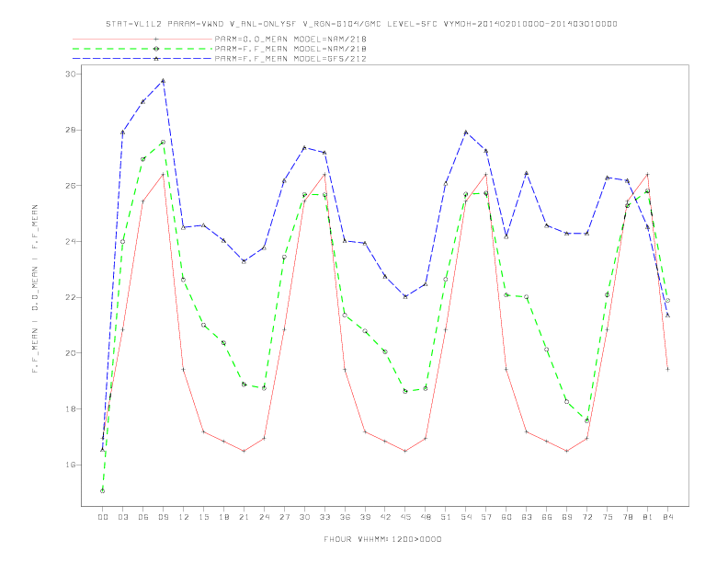Click x-axis forecast hour 72
Screen dimensions: 728x563
[586, 517]
